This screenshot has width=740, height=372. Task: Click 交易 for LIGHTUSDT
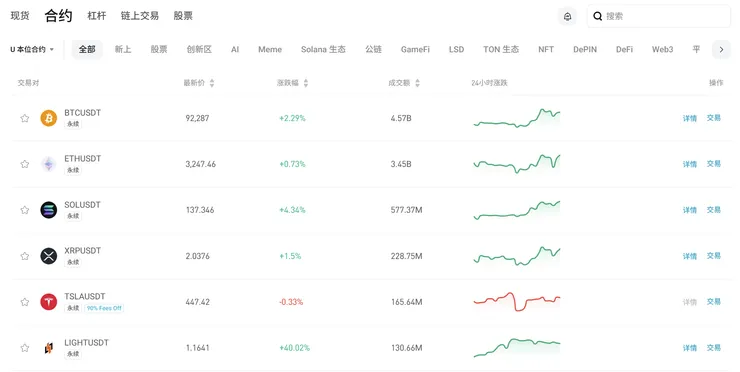(714, 348)
